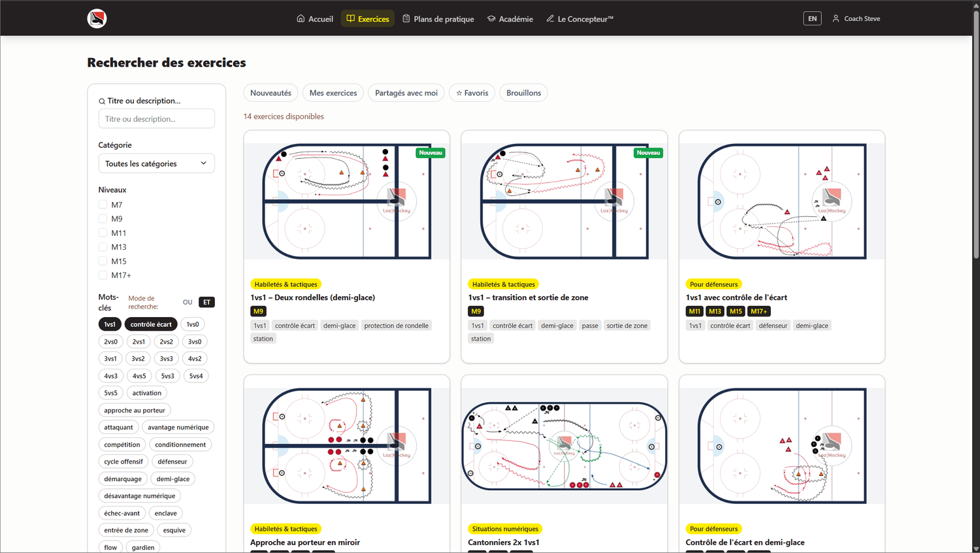Select the entrée de zone keyword

tap(126, 530)
